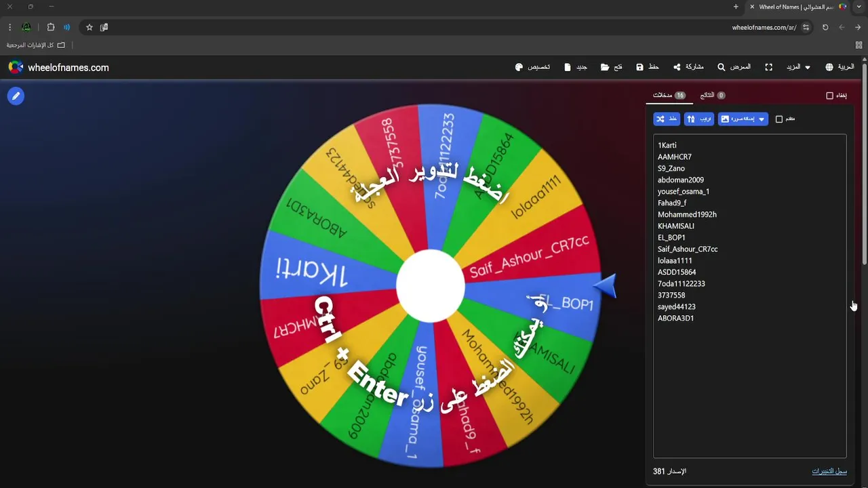The width and height of the screenshot is (868, 488).
Task: Share the wheel via مشاركة
Action: coord(688,67)
